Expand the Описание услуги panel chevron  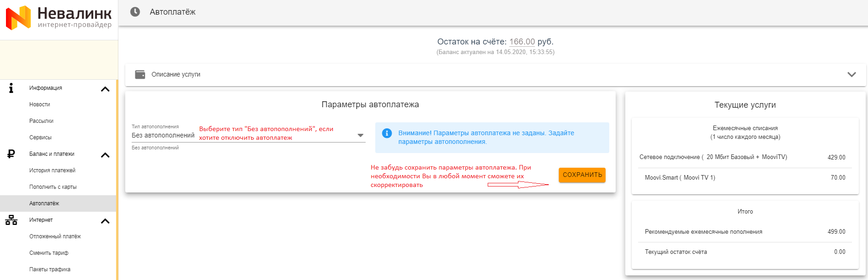point(851,74)
